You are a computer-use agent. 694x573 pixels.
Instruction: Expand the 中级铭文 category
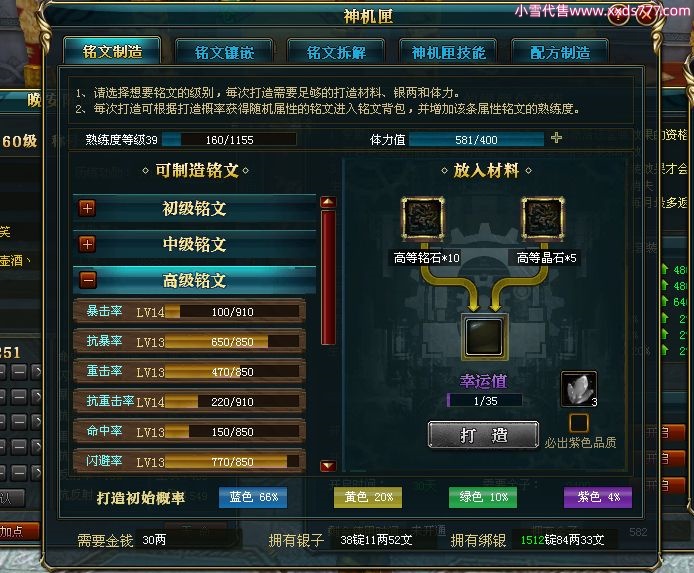pos(87,244)
